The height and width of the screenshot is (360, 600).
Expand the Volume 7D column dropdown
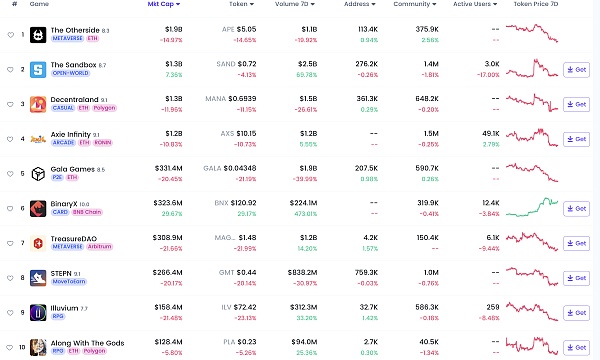tap(295, 4)
